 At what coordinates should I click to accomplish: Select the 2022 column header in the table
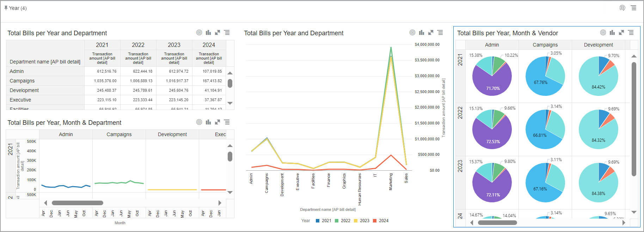[x=138, y=45]
